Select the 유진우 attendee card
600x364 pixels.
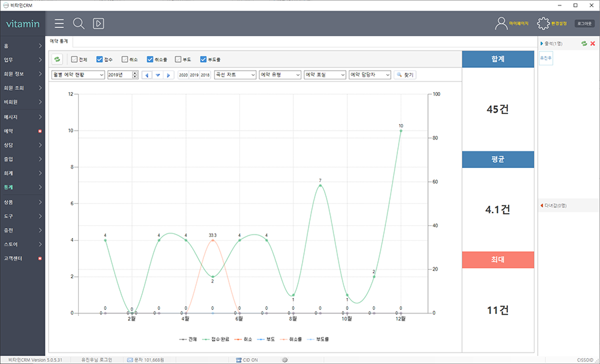pyautogui.click(x=545, y=58)
